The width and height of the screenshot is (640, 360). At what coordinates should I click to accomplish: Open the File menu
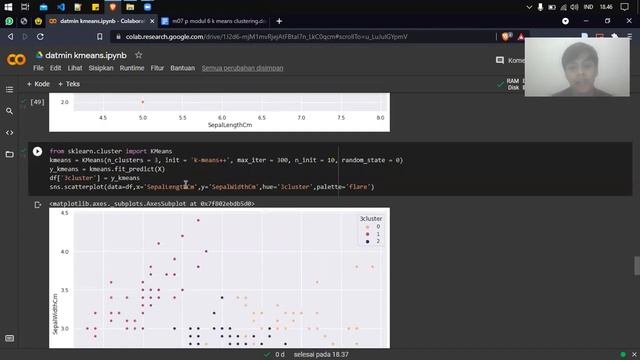[x=38, y=68]
